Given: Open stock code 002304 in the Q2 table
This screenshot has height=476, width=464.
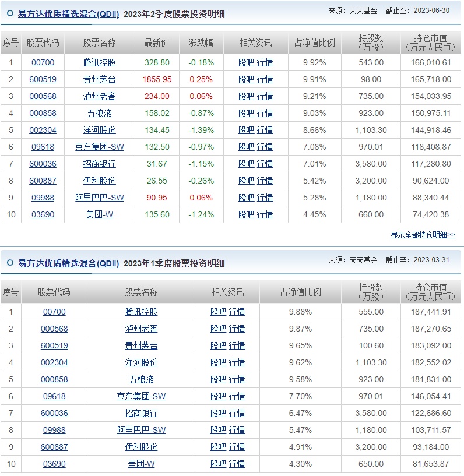Looking at the screenshot, I should click(43, 131).
